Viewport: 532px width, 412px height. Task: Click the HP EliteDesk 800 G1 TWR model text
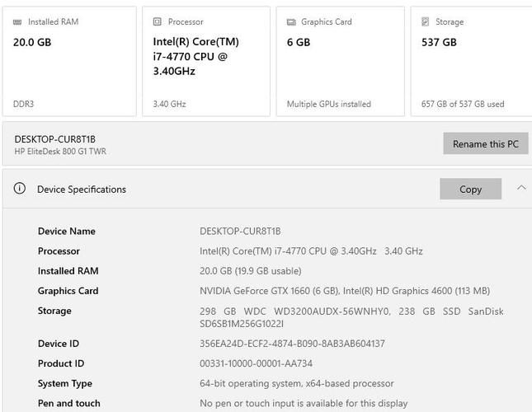[x=60, y=152]
